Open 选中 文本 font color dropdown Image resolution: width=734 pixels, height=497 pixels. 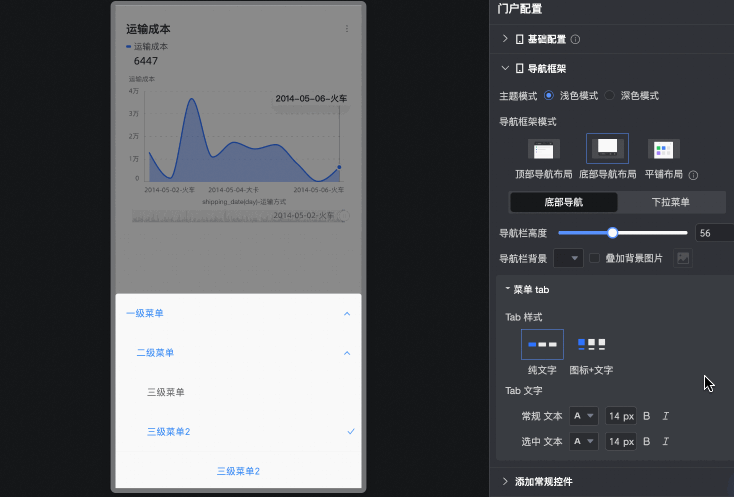click(x=583, y=441)
